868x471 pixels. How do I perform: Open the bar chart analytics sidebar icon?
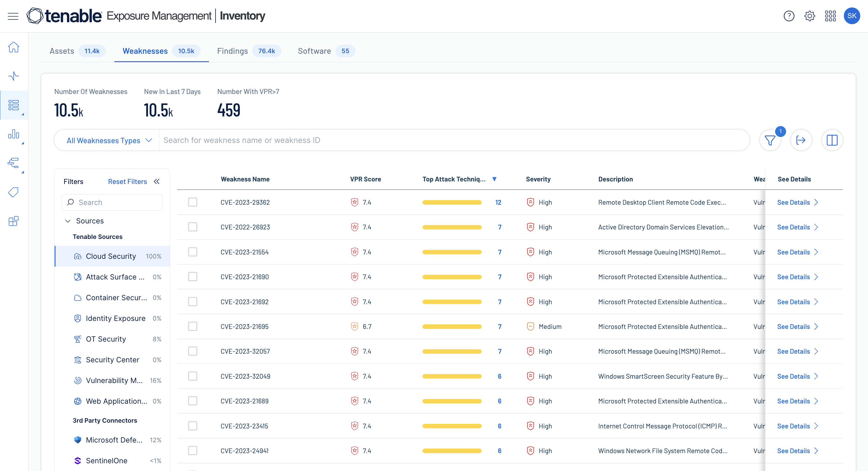click(x=14, y=134)
